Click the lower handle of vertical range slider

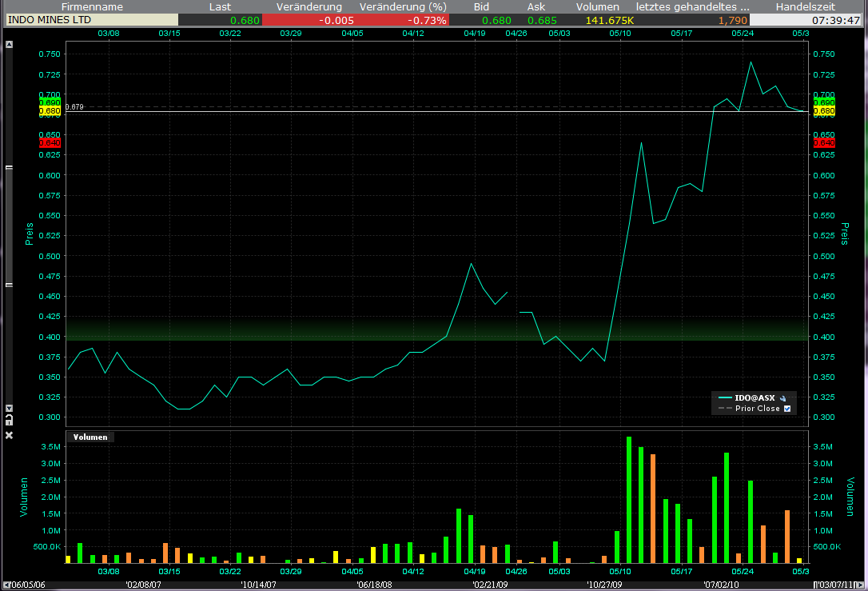tap(9, 285)
